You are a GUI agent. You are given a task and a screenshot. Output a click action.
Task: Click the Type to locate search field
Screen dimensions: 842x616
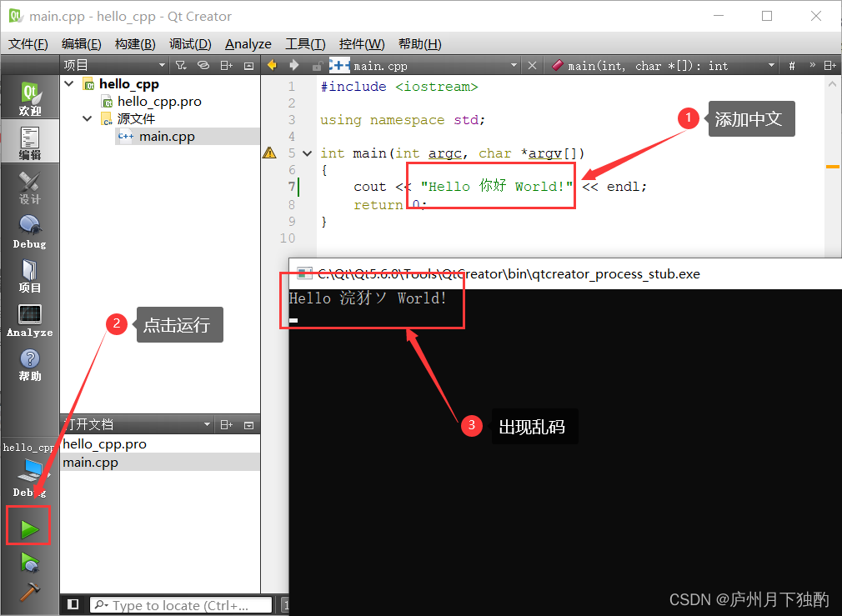(180, 605)
